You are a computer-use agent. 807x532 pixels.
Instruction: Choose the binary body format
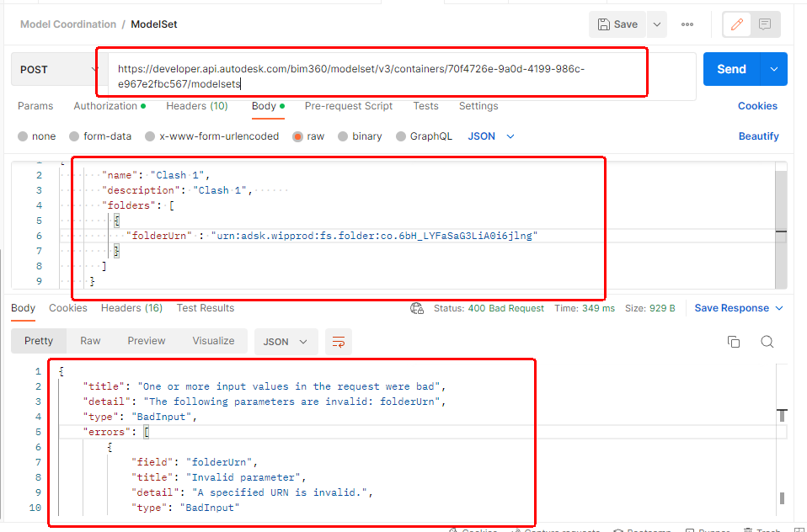(360, 136)
